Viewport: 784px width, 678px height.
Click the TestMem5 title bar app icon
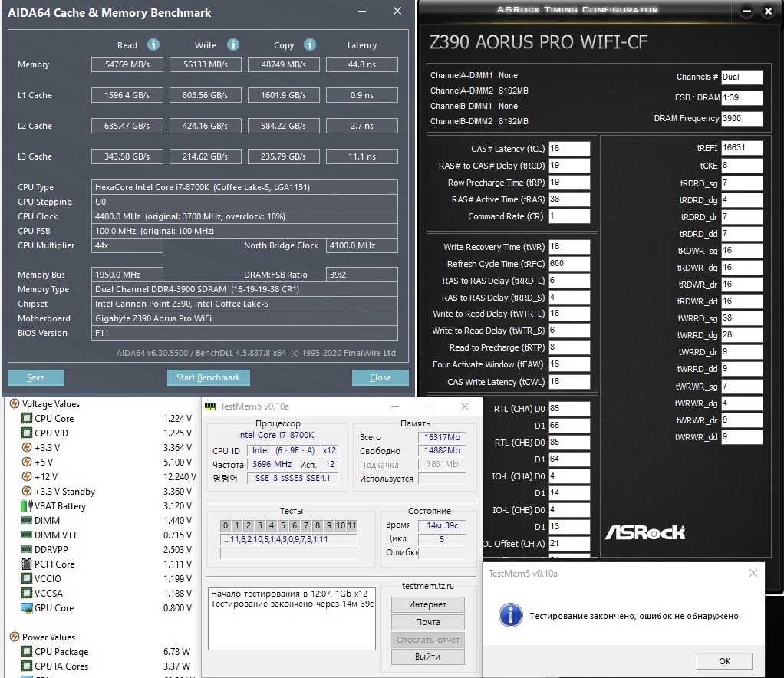point(210,406)
